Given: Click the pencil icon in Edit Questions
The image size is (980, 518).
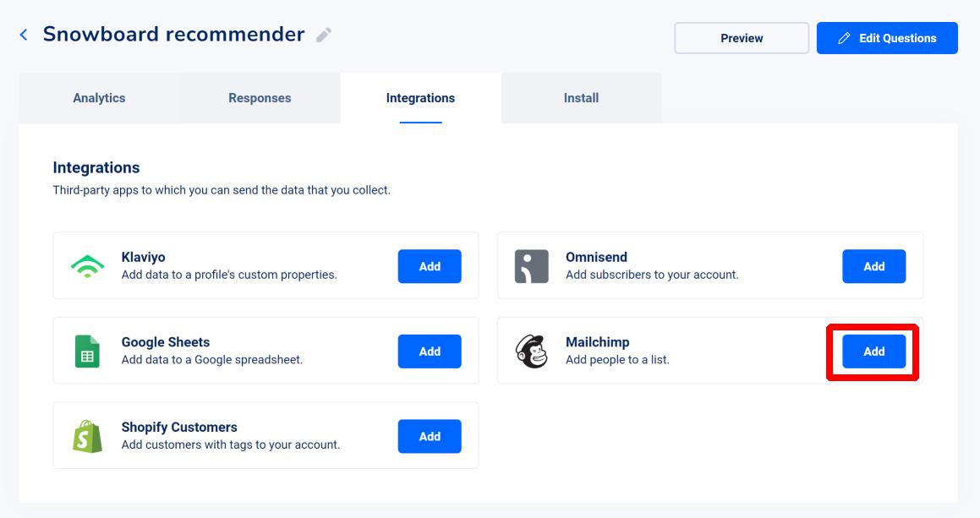Looking at the screenshot, I should pos(844,38).
